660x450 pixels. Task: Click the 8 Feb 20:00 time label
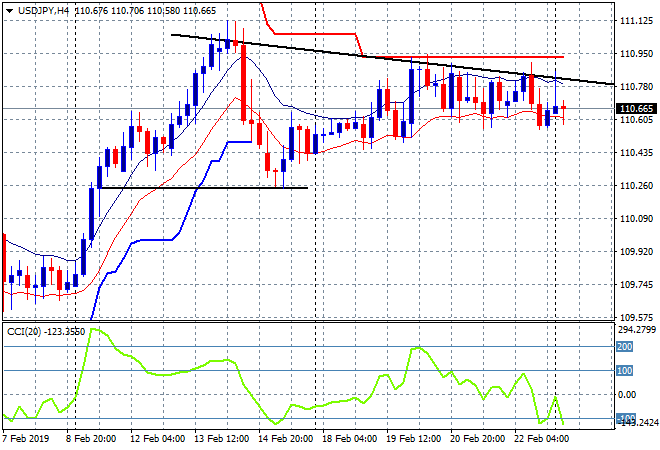point(90,439)
